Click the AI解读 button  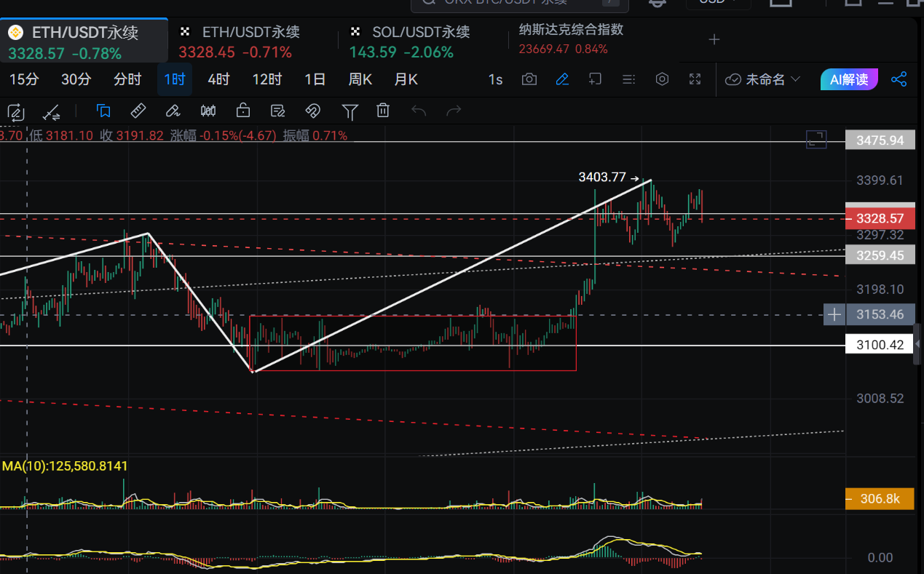pyautogui.click(x=849, y=79)
